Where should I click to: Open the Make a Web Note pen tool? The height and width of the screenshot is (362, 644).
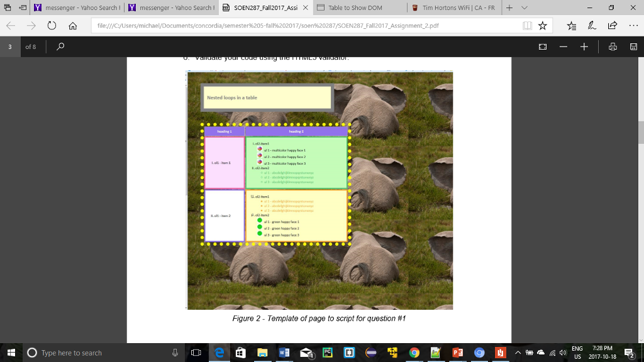pyautogui.click(x=592, y=25)
